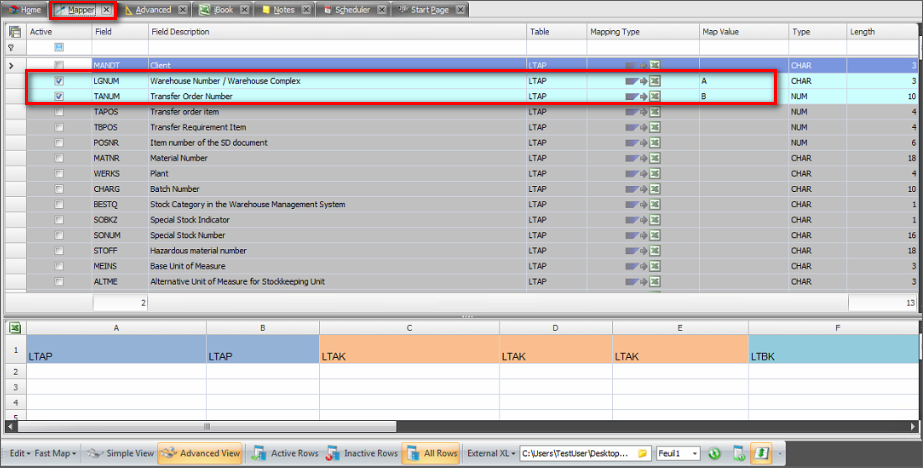Image resolution: width=923 pixels, height=468 pixels.
Task: Check the Active checkbox for MANDT
Action: pos(59,65)
